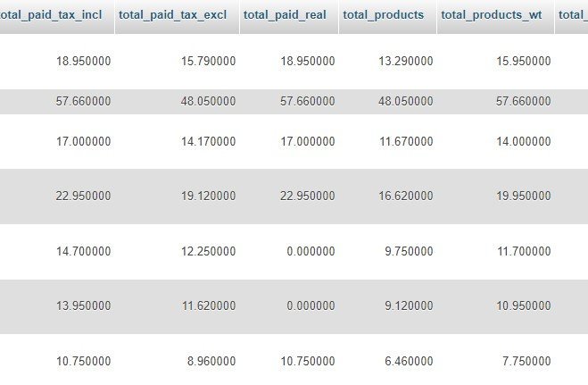588x385 pixels.
Task: Select cell 11.620000 in total_paid_tax_excl
Action: (x=208, y=305)
